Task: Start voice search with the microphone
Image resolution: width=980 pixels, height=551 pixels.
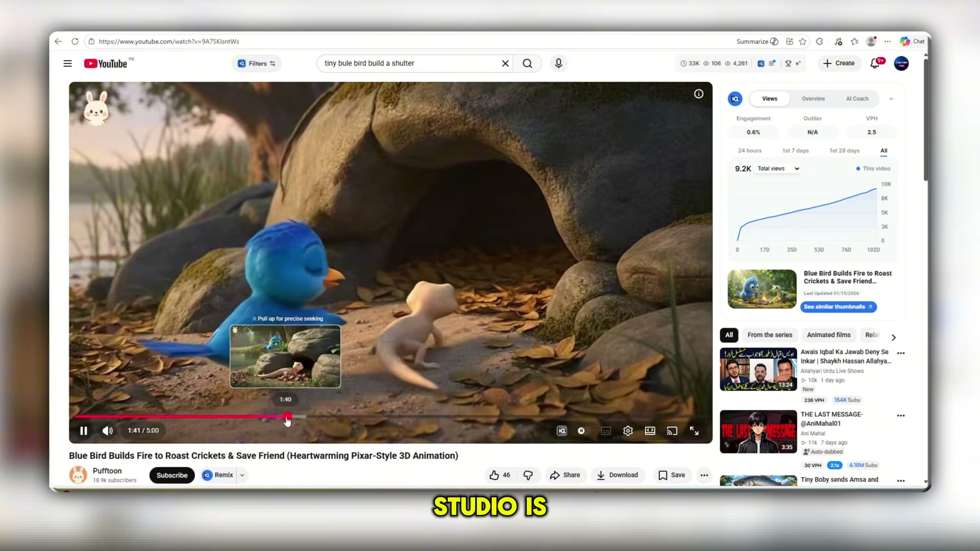Action: 558,63
